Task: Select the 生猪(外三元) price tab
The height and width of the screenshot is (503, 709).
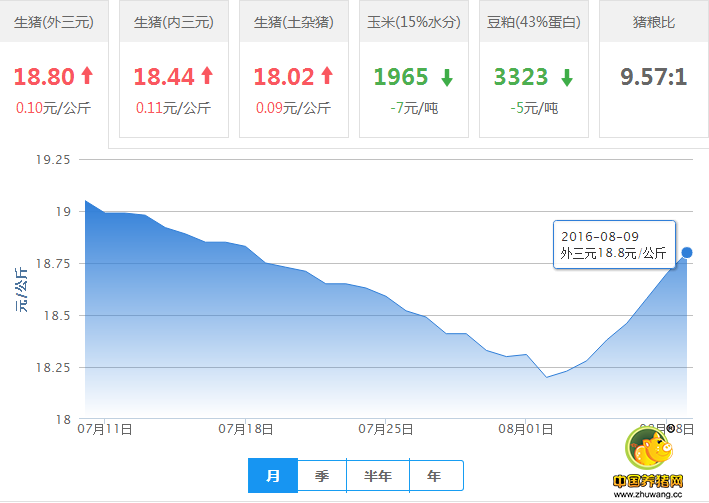Action: pyautogui.click(x=53, y=22)
